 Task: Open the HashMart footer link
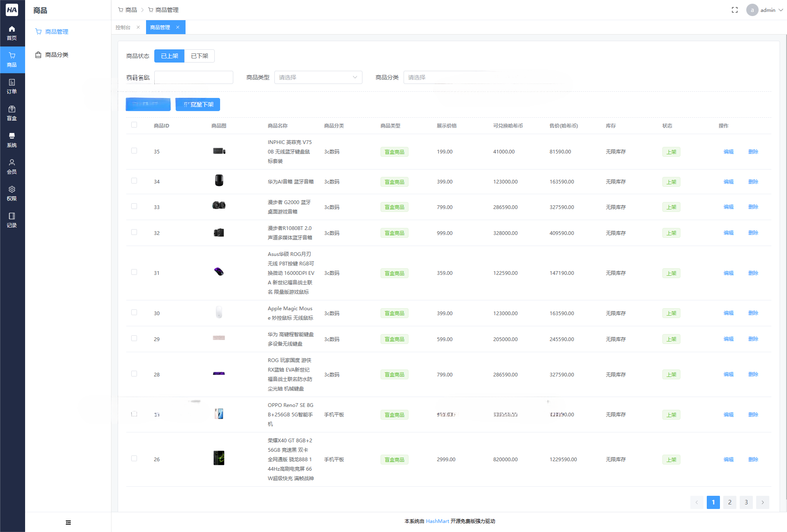pyautogui.click(x=437, y=521)
